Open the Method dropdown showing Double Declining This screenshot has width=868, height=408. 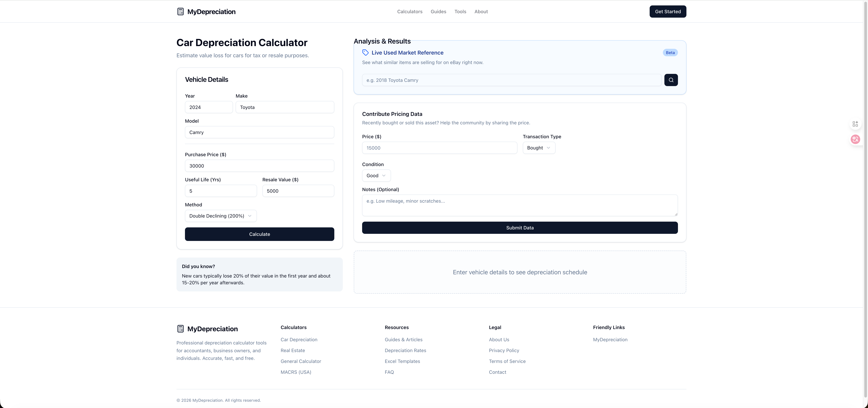tap(220, 216)
